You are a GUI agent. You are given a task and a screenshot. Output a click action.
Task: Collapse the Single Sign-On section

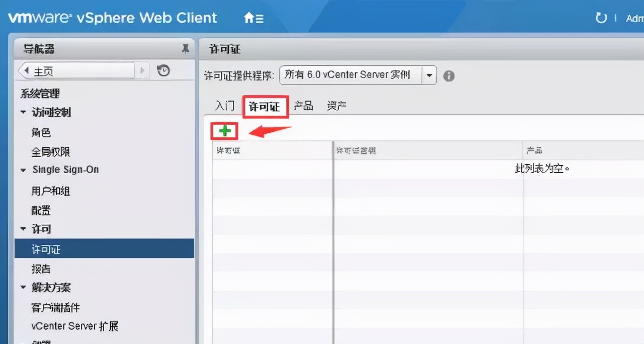pos(23,170)
